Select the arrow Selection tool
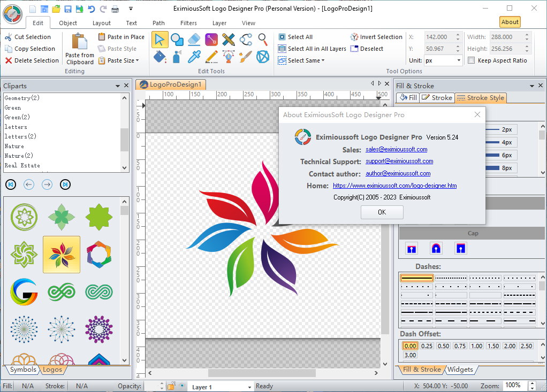 pos(160,39)
